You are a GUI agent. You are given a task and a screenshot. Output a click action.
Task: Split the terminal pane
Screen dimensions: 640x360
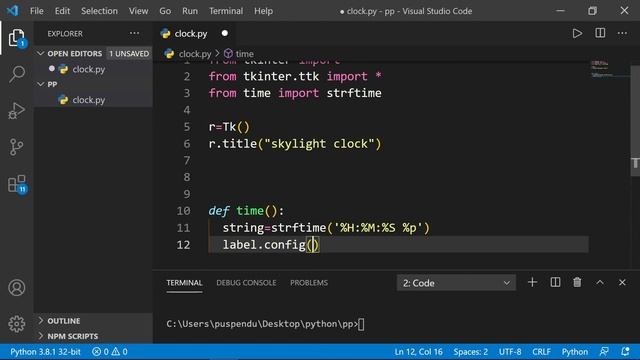click(x=555, y=282)
